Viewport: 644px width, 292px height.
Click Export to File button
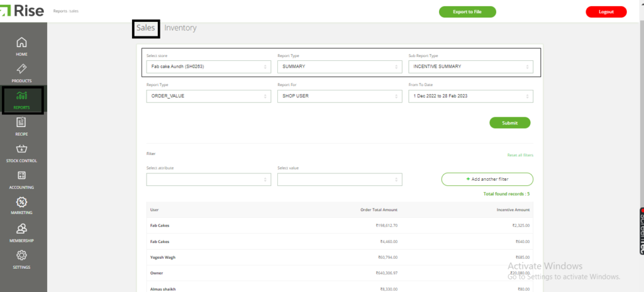tap(467, 12)
